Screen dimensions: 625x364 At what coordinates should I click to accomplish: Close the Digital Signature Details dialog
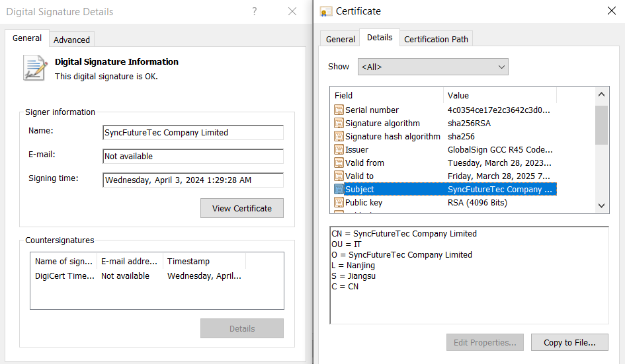(292, 11)
